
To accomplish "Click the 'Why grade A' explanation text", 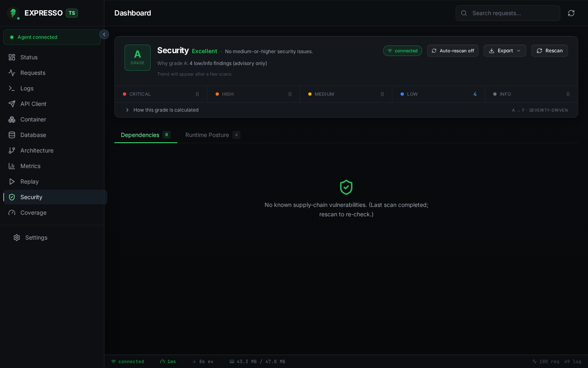I will pos(212,63).
